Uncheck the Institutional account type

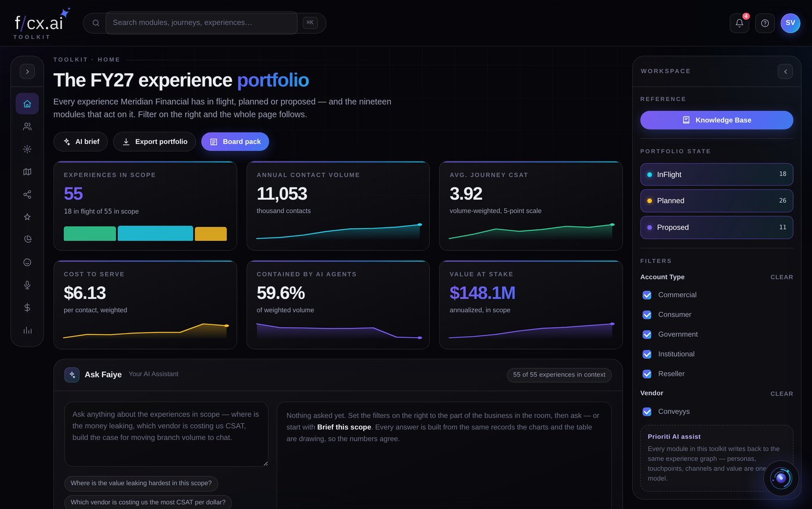(x=647, y=354)
